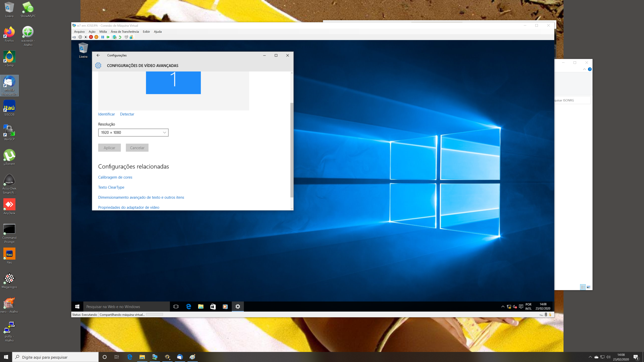Go back using Configurações back arrow

pyautogui.click(x=98, y=55)
